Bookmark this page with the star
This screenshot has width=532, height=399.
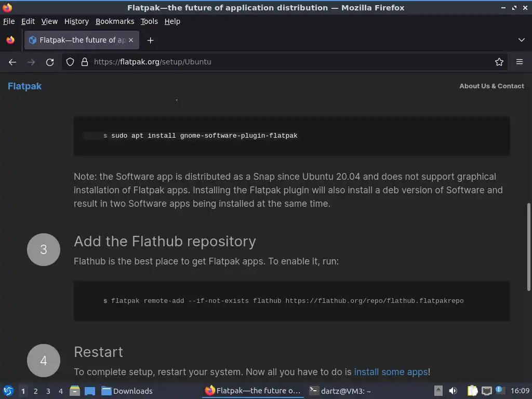pyautogui.click(x=499, y=62)
